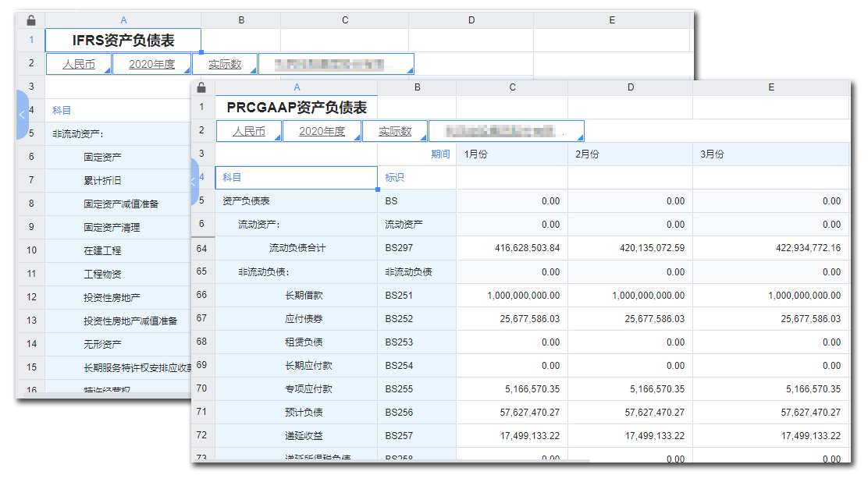Screen dimensions: 868x482
Task: Select the 长期应付款 row label
Action: point(296,366)
